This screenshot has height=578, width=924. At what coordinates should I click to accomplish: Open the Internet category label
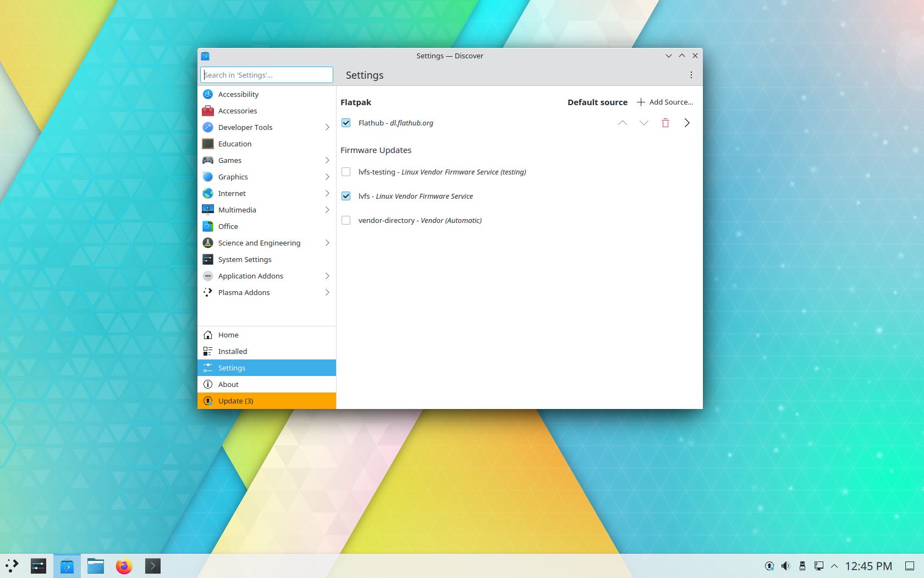click(x=232, y=193)
